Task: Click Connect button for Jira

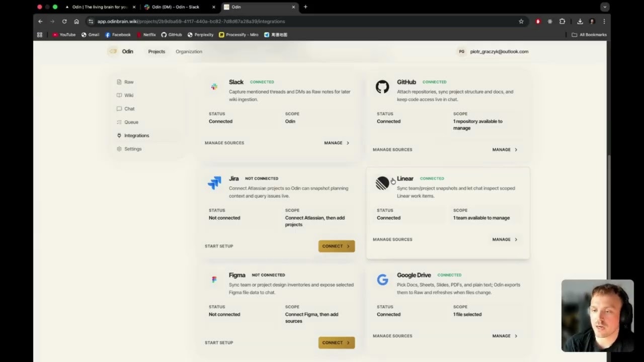Action: pyautogui.click(x=337, y=246)
